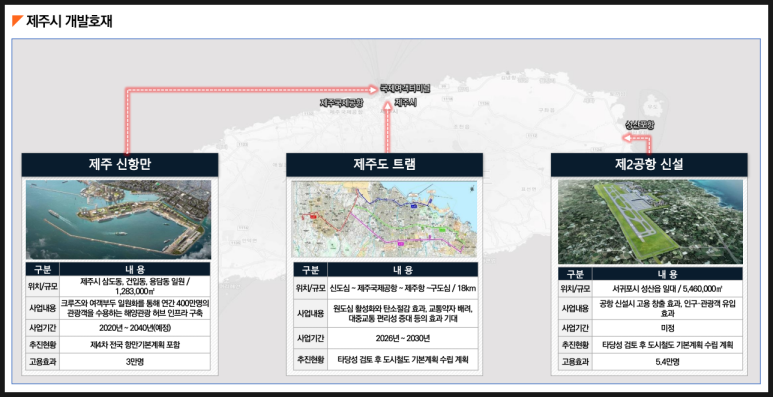This screenshot has width=773, height=397.
Task: Click 제2공항 신설 '타당성 검토 후' status cell
Action: point(667,345)
